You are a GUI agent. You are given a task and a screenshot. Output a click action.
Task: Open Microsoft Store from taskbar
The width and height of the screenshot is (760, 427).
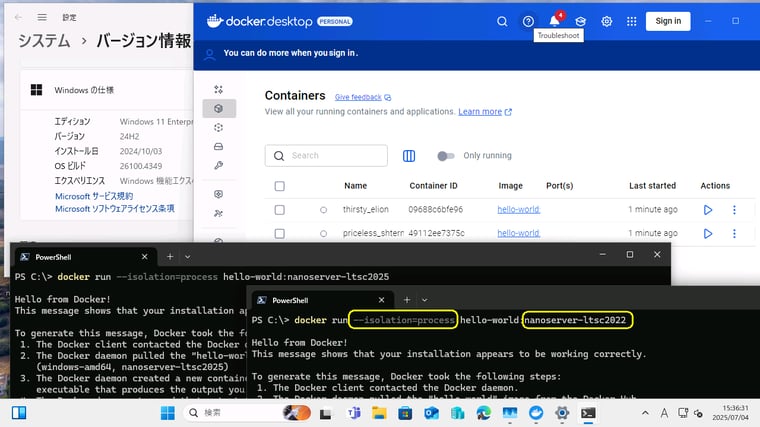pos(405,413)
